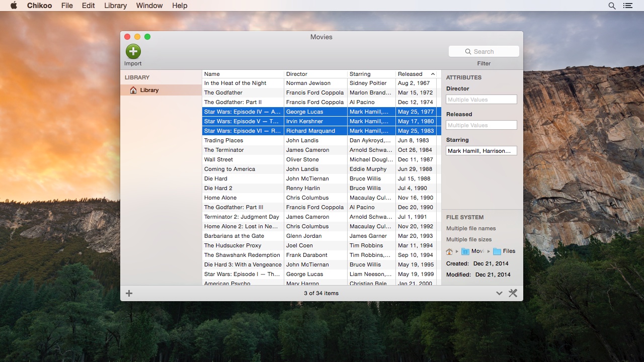
Task: Open the utilities wrench icon at bottom right
Action: coord(513,293)
